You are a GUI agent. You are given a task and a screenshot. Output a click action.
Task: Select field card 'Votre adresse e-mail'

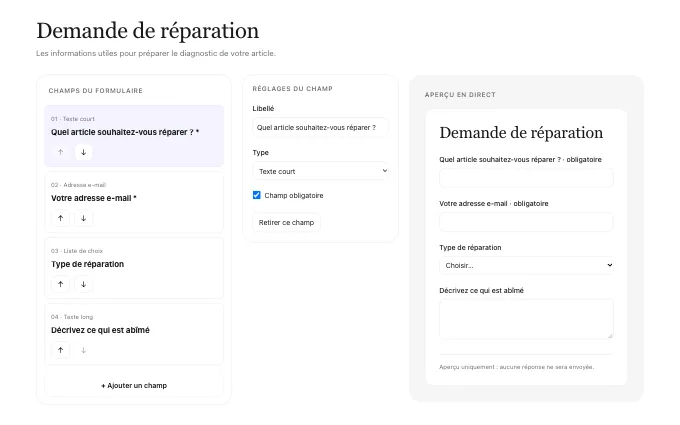coord(134,202)
